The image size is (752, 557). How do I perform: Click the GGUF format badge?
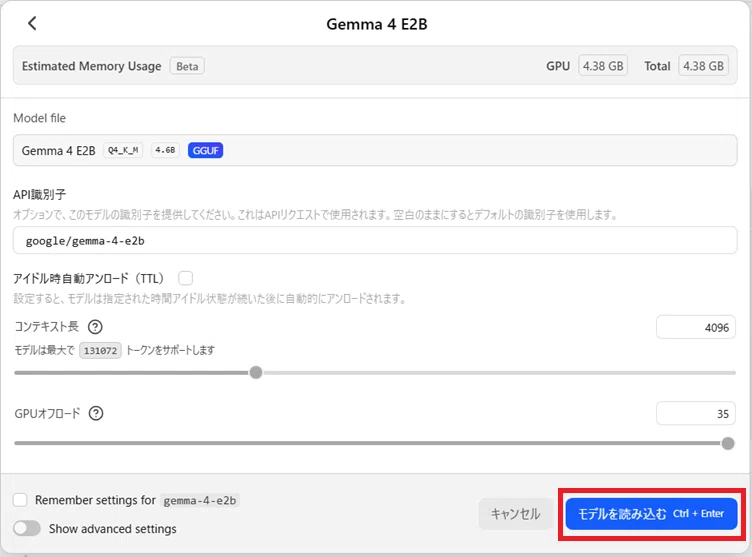click(205, 151)
